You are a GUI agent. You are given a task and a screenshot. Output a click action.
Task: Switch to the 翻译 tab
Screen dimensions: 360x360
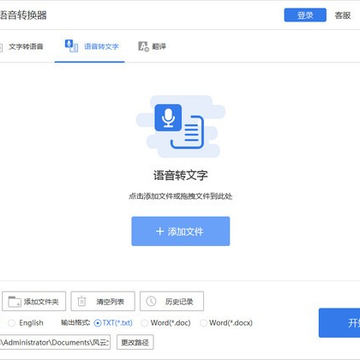(x=152, y=47)
